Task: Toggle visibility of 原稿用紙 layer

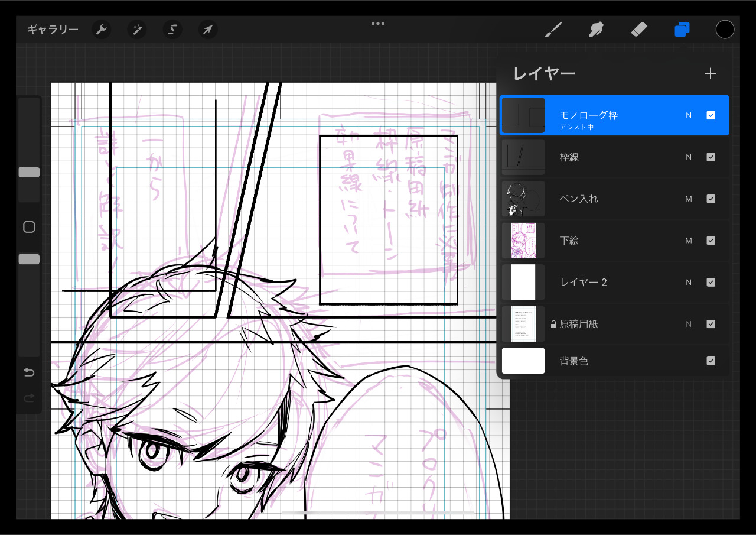Action: (x=711, y=324)
